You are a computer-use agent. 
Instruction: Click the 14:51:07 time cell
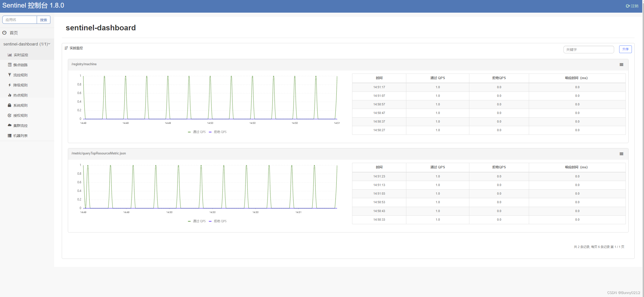(x=379, y=96)
